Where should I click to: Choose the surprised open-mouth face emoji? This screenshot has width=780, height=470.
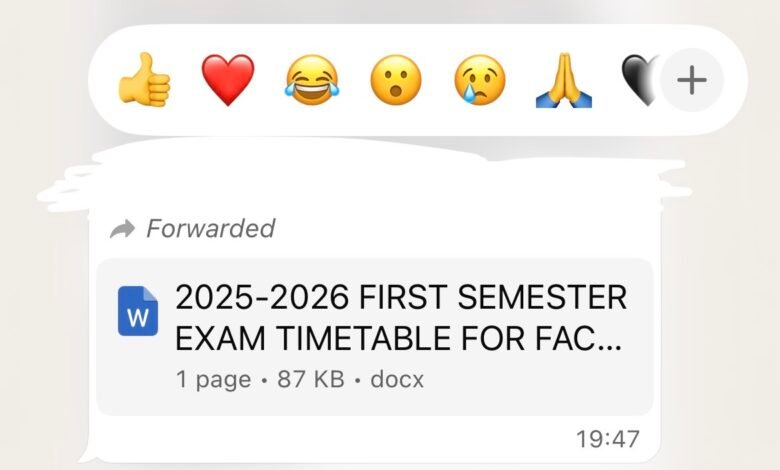(x=396, y=79)
